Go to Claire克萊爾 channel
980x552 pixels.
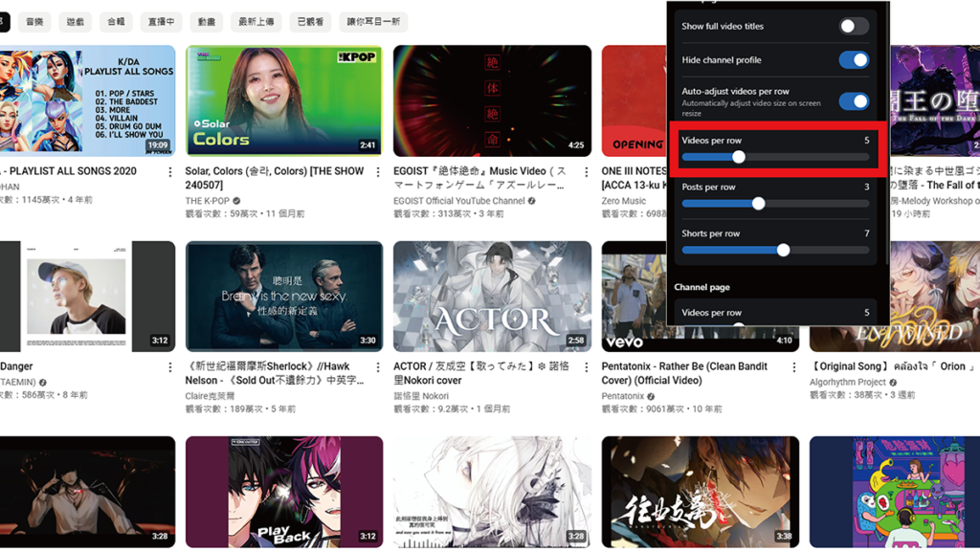(210, 396)
